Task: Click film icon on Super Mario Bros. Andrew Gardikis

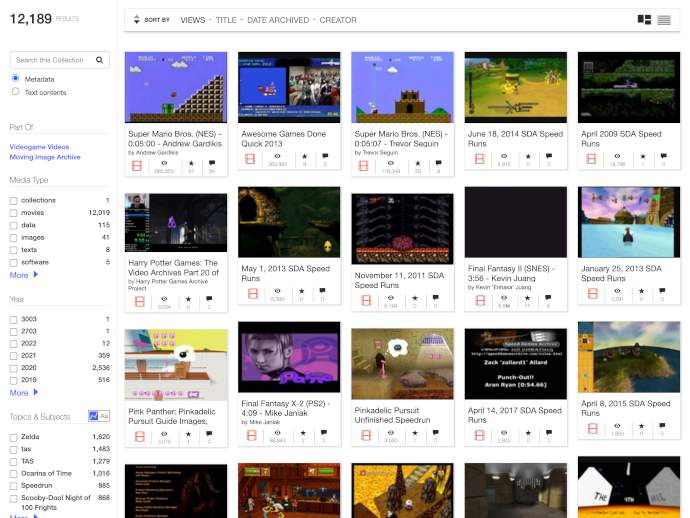Action: [x=137, y=166]
